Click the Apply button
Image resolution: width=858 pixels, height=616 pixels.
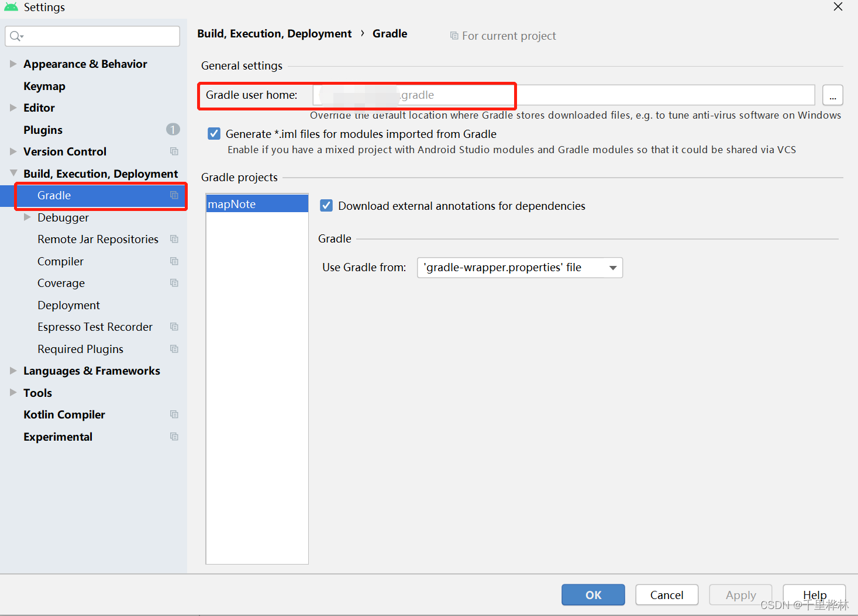click(740, 595)
